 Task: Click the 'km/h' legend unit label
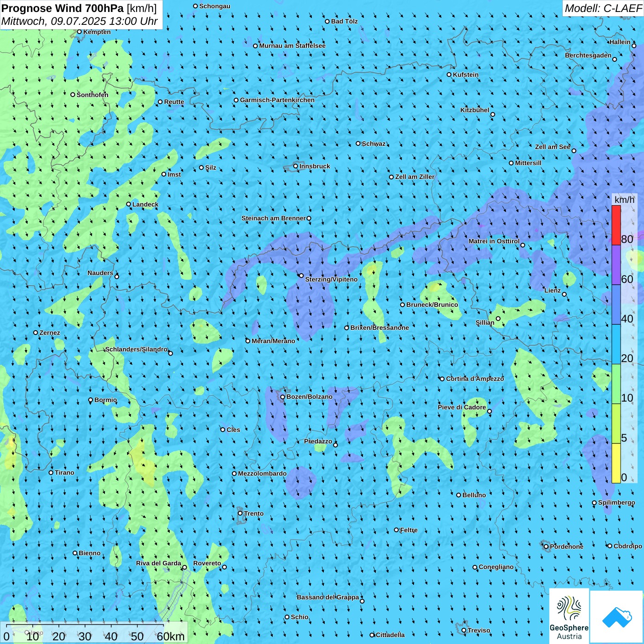624,200
